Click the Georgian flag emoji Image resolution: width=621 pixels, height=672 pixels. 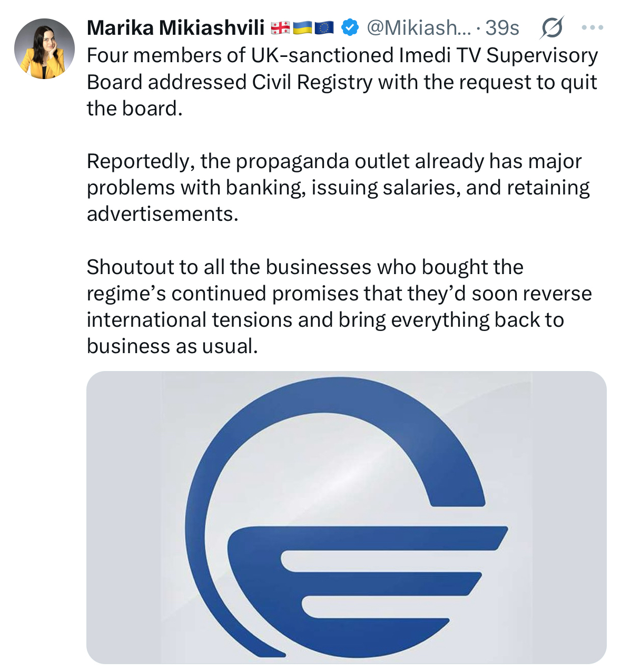point(280,28)
